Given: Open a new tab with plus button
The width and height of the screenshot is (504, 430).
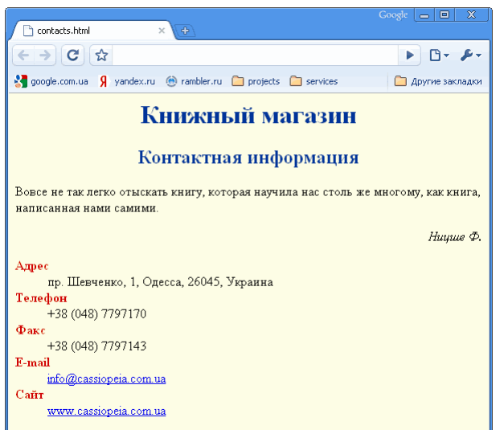Looking at the screenshot, I should [185, 31].
